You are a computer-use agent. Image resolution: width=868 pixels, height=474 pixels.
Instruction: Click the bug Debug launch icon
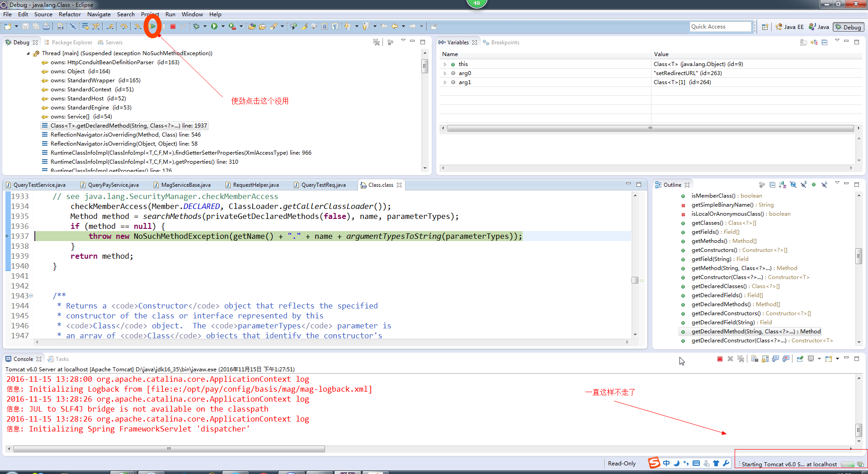click(x=196, y=27)
